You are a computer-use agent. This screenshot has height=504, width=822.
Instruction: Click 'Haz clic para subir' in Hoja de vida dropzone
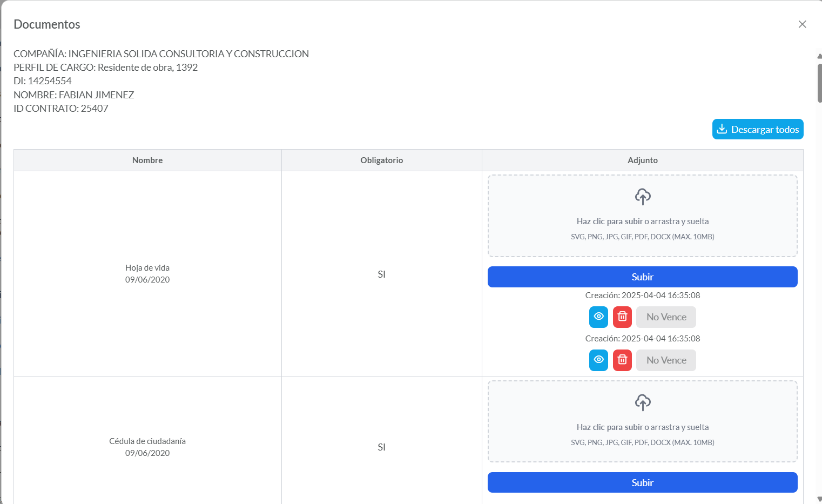point(609,221)
